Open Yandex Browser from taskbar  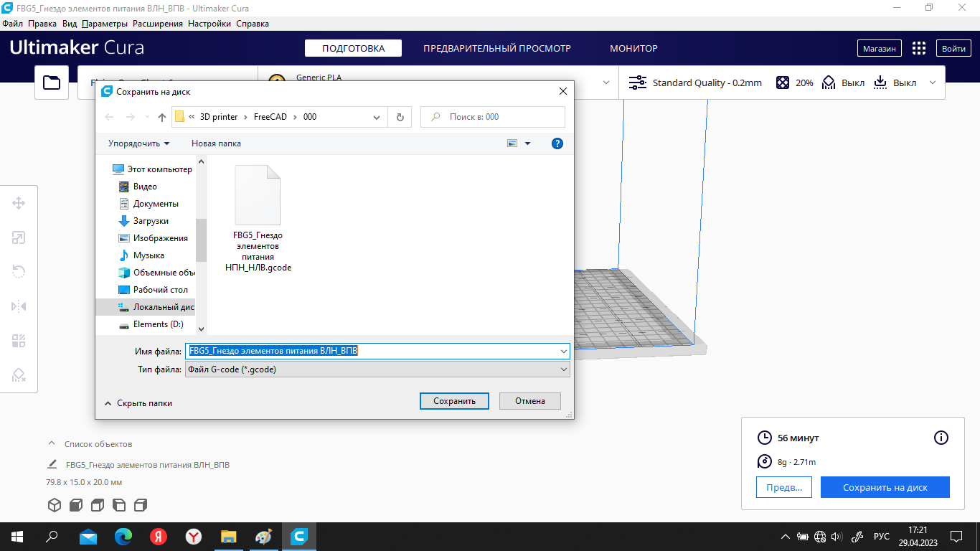coord(194,536)
